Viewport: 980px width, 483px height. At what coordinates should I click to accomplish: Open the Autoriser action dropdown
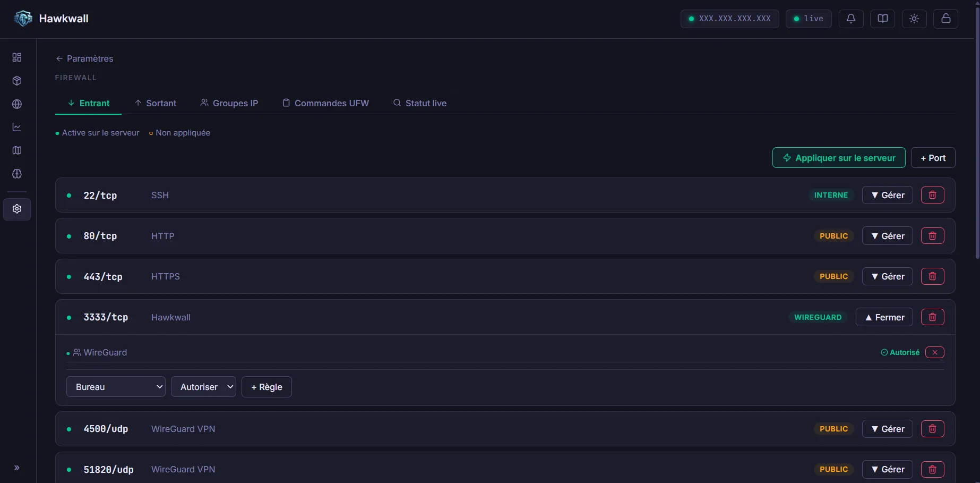pos(203,387)
